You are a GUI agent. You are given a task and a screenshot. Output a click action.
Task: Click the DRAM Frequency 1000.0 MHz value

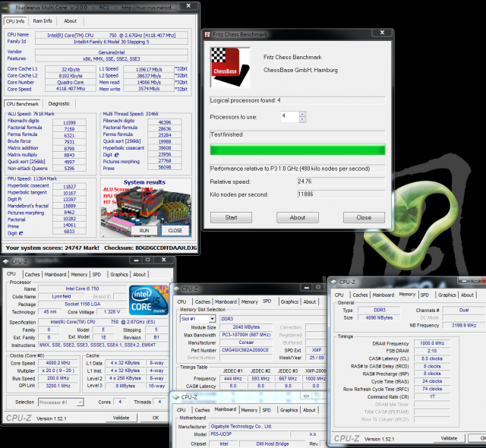coord(432,343)
